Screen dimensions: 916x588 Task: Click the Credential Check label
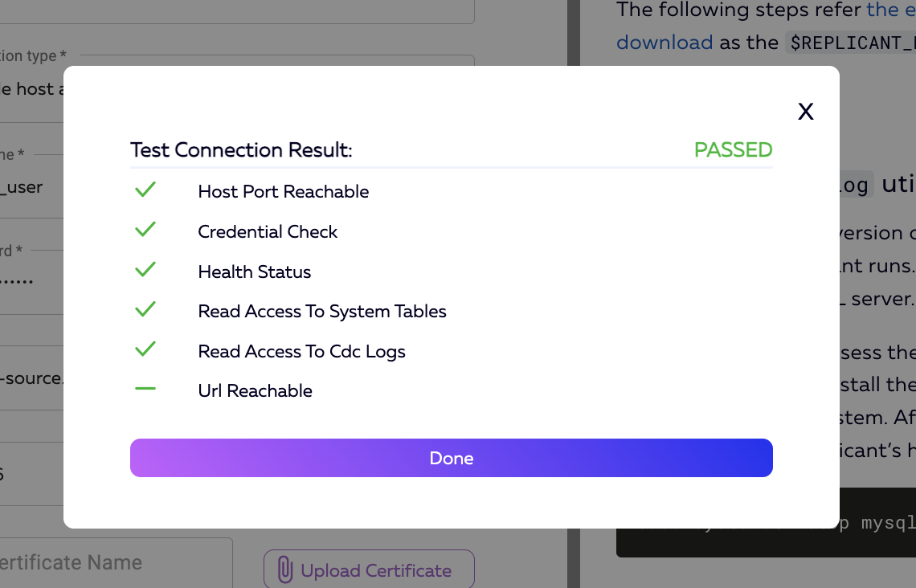click(x=268, y=232)
